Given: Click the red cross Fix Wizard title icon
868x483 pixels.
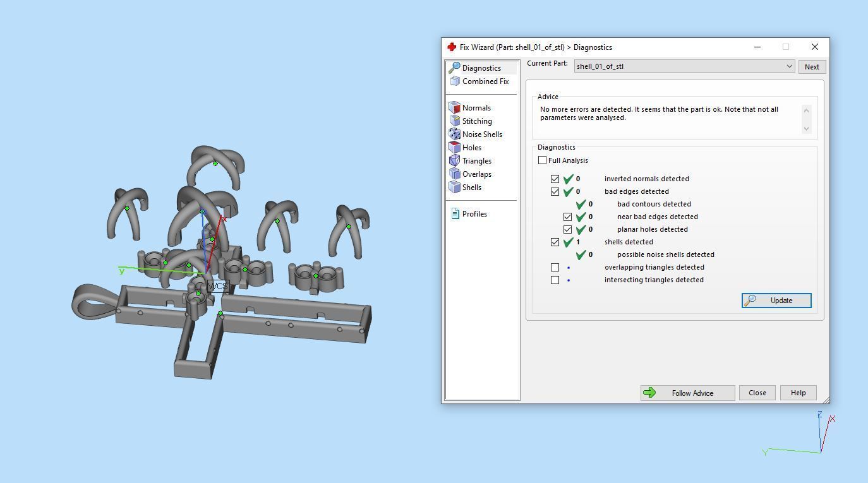Looking at the screenshot, I should click(452, 47).
